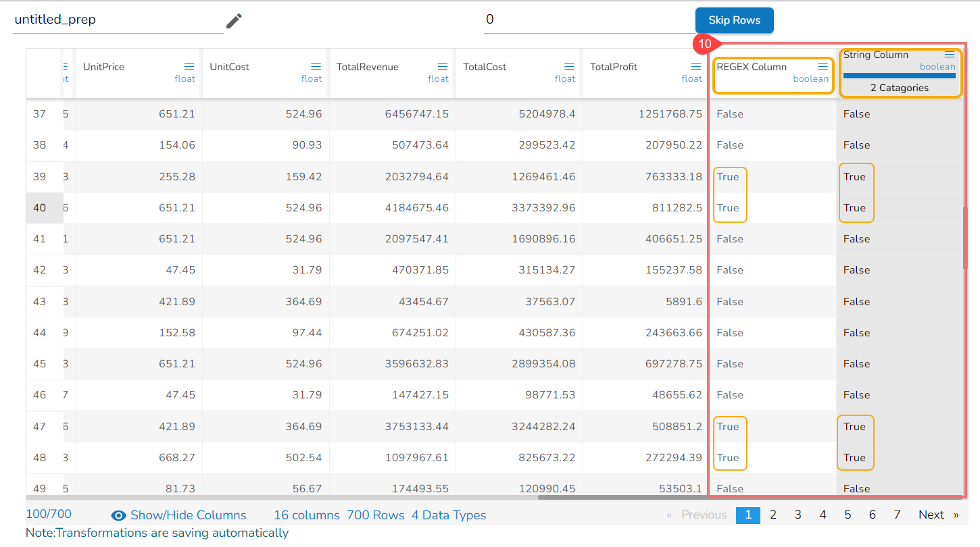Open the UnitPrice column menu icon
The width and height of the screenshot is (980, 547).
click(x=189, y=66)
